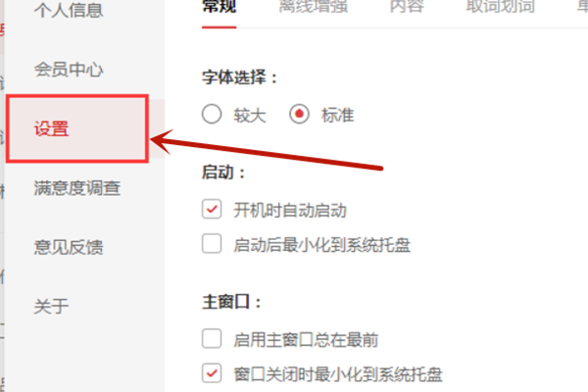
Task: Open the 满意度调查 survey entry
Action: coord(77,188)
